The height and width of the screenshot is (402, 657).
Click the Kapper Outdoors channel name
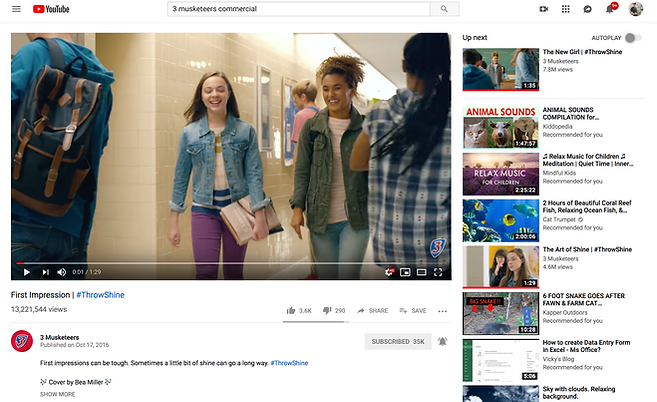tap(565, 313)
